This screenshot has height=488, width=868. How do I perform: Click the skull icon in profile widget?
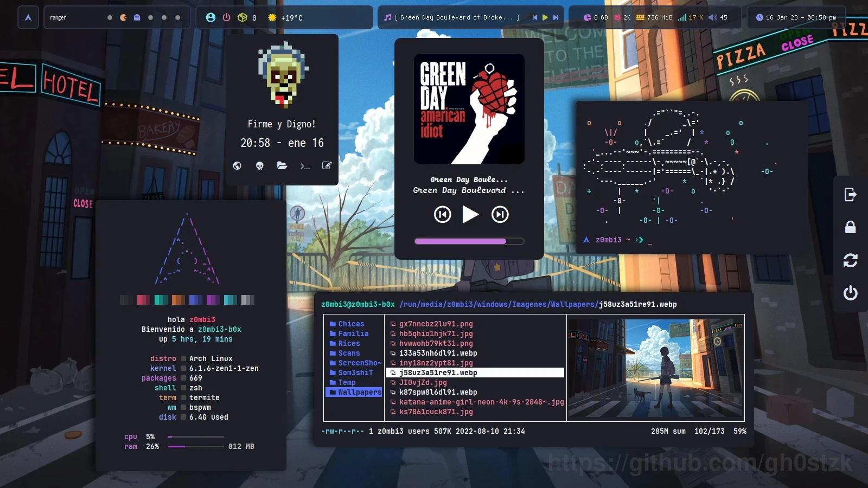pyautogui.click(x=260, y=165)
